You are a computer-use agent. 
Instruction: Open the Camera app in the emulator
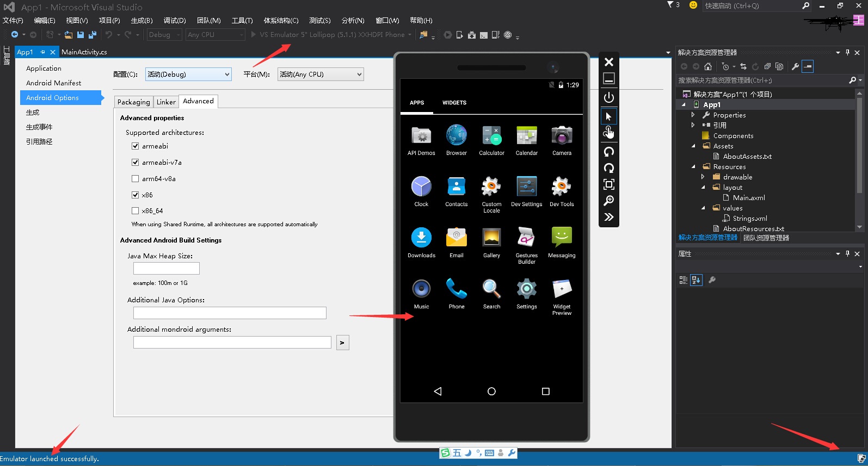(562, 140)
